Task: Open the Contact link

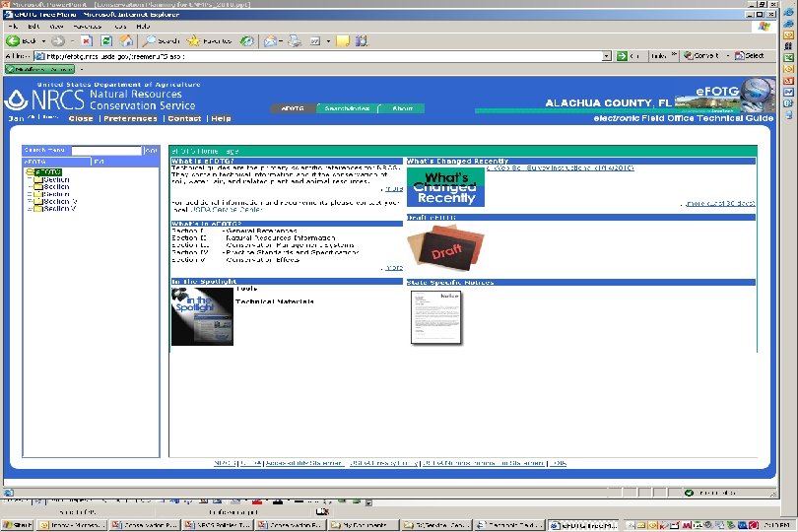Action: point(184,118)
